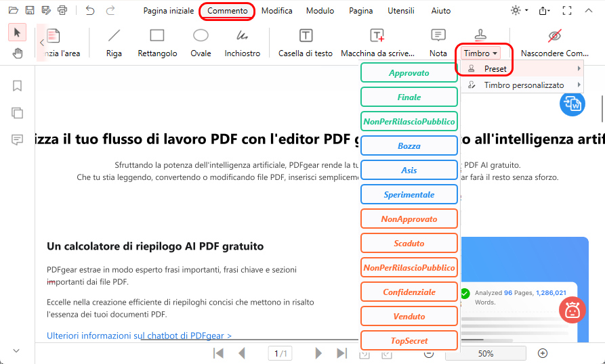Open the 50% zoom level box
The height and width of the screenshot is (364, 605).
485,353
